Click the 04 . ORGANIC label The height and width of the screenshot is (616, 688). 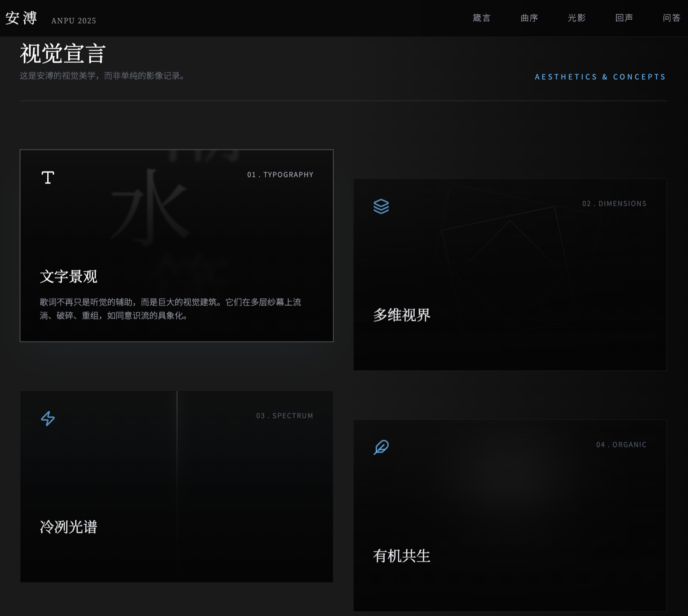click(x=621, y=445)
